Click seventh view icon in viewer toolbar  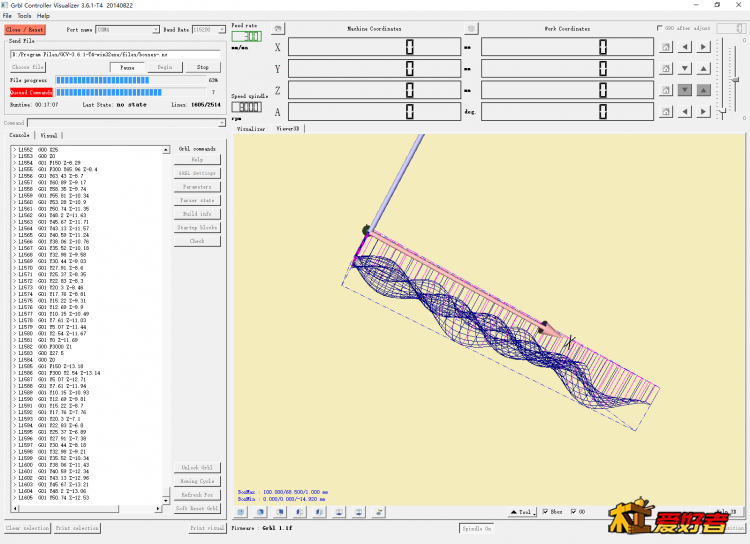pos(358,512)
